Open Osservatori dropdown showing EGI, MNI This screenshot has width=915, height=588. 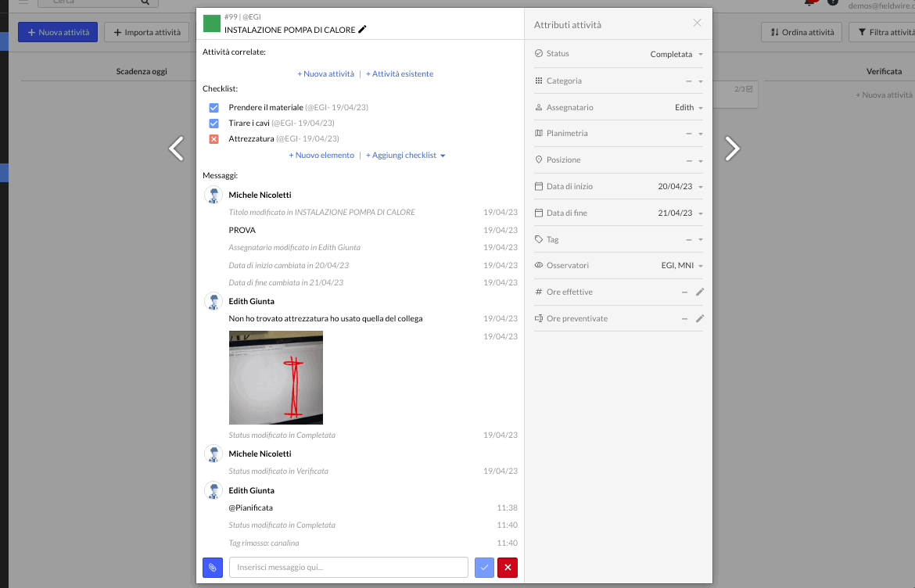pyautogui.click(x=682, y=265)
